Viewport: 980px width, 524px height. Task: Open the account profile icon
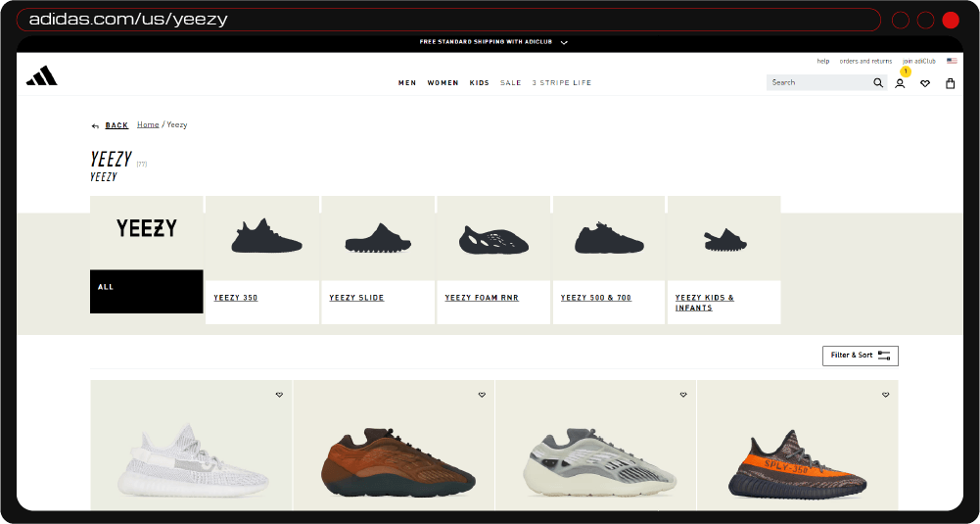point(900,84)
